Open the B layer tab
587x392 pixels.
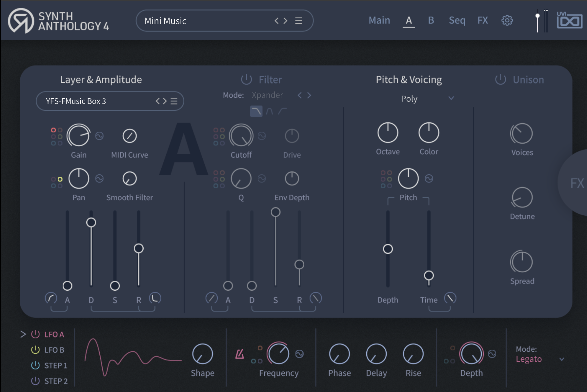click(x=431, y=20)
